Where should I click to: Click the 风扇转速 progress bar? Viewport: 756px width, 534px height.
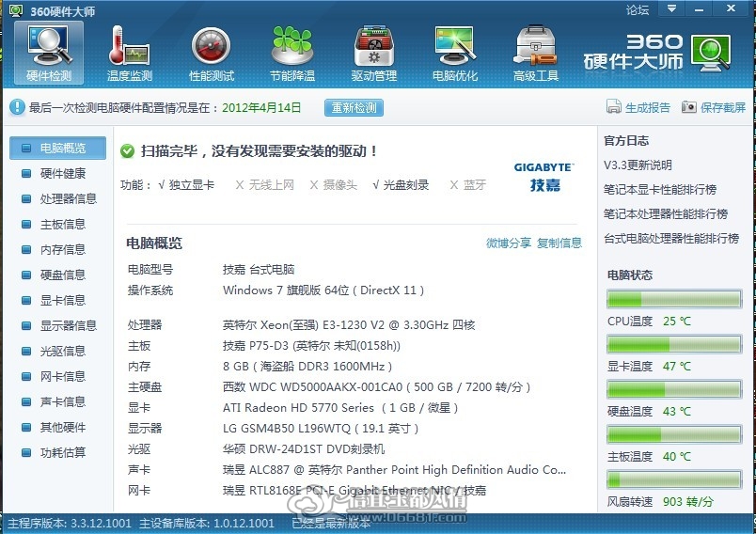pos(674,479)
